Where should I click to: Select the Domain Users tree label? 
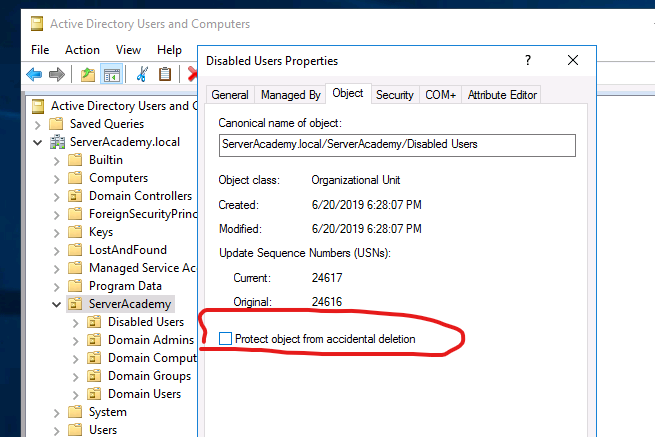pyautogui.click(x=145, y=394)
